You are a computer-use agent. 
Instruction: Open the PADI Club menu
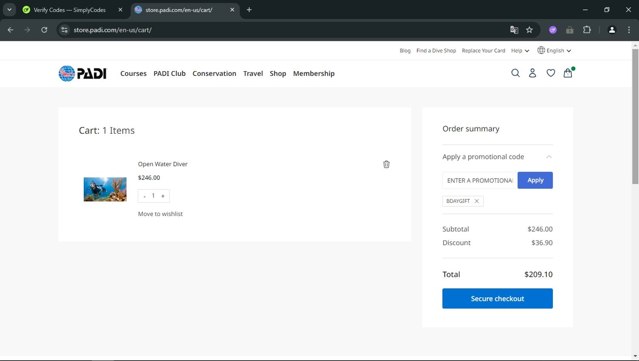coord(170,73)
